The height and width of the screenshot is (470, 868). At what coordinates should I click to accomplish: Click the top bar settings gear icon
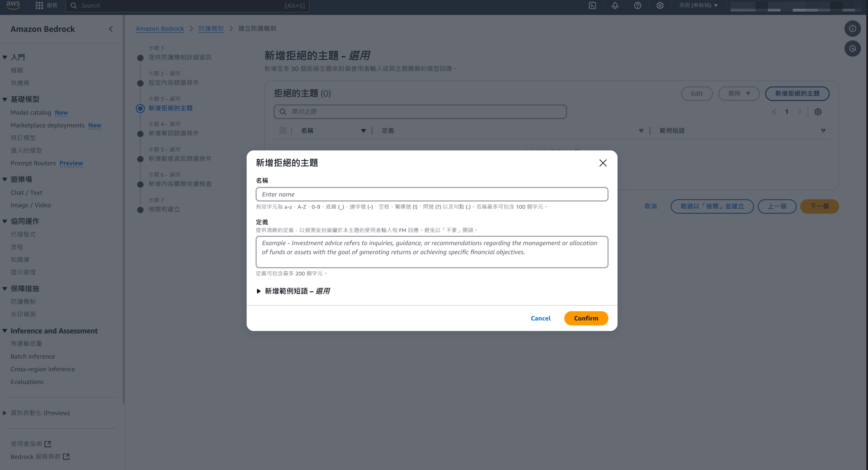pyautogui.click(x=660, y=6)
